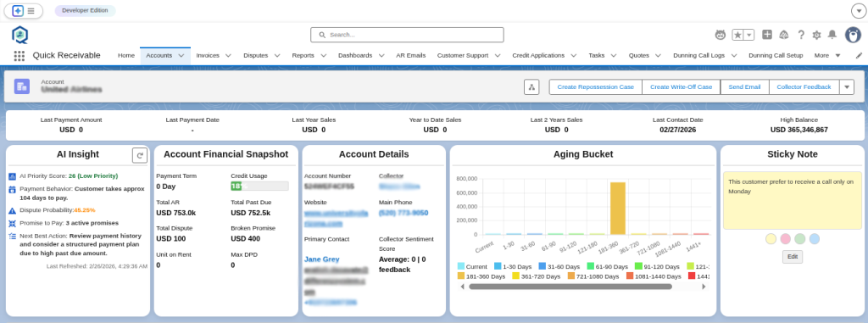Image resolution: width=868 pixels, height=323 pixels.
Task: Open the App Launcher grid icon
Action: [x=19, y=55]
